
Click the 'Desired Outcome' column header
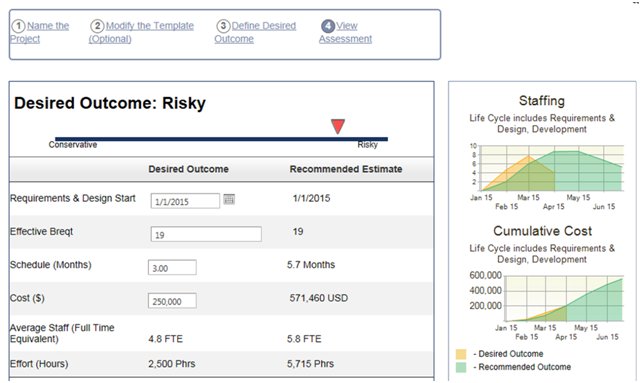click(x=188, y=169)
